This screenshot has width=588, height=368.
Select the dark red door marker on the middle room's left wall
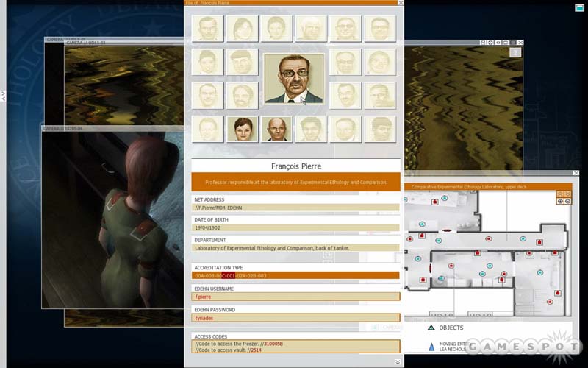coord(431,268)
